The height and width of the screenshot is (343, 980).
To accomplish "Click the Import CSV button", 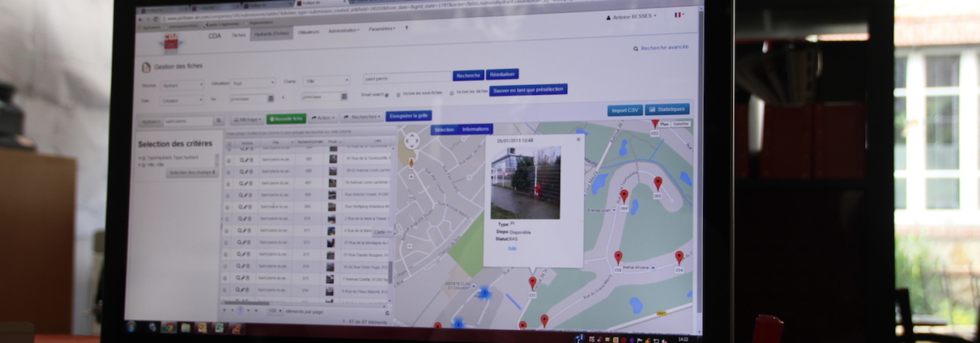I will [624, 109].
